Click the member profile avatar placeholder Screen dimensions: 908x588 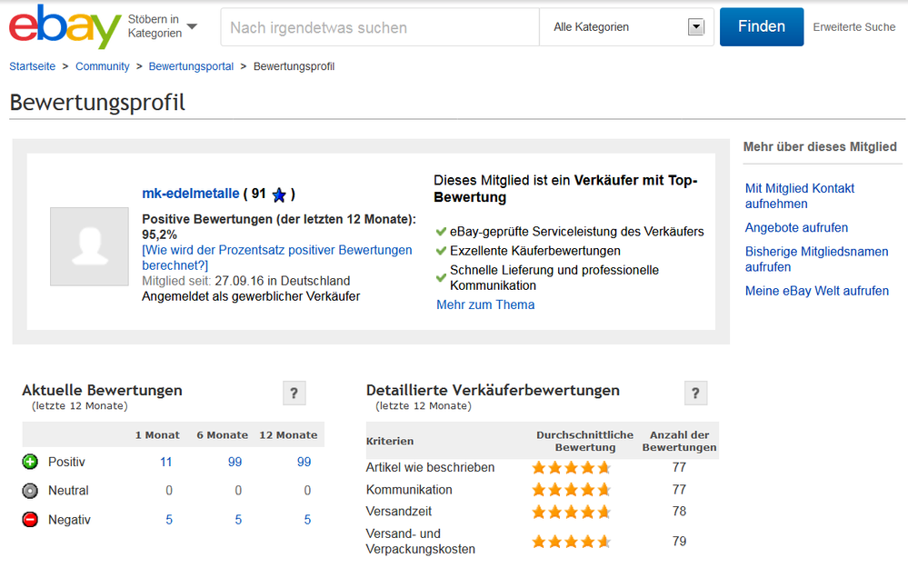tap(89, 246)
